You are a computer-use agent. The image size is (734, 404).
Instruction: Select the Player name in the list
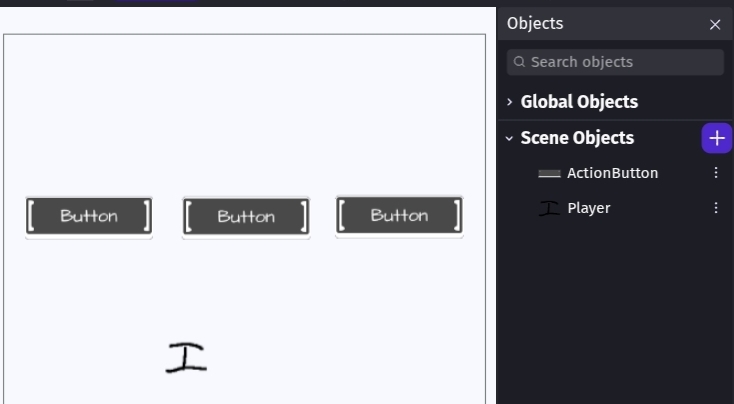588,208
